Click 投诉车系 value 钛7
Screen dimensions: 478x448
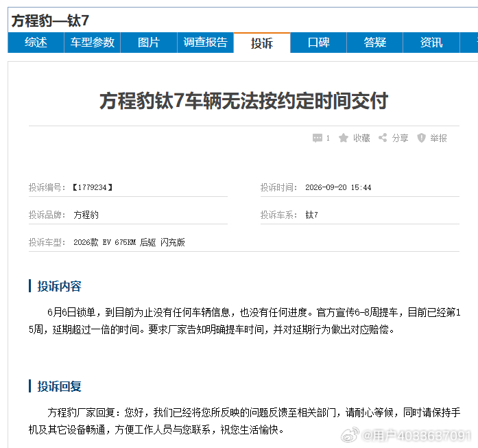(311, 215)
